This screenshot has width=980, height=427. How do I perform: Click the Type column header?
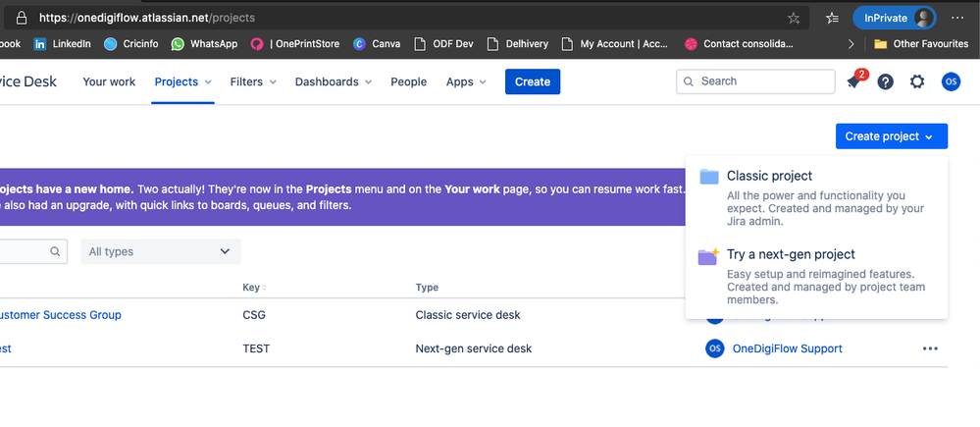coord(427,288)
